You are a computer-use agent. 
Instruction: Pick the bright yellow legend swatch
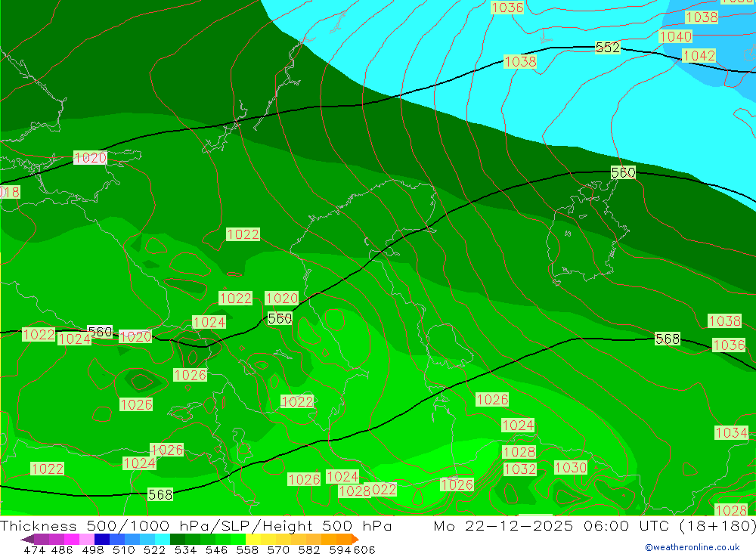click(x=253, y=539)
